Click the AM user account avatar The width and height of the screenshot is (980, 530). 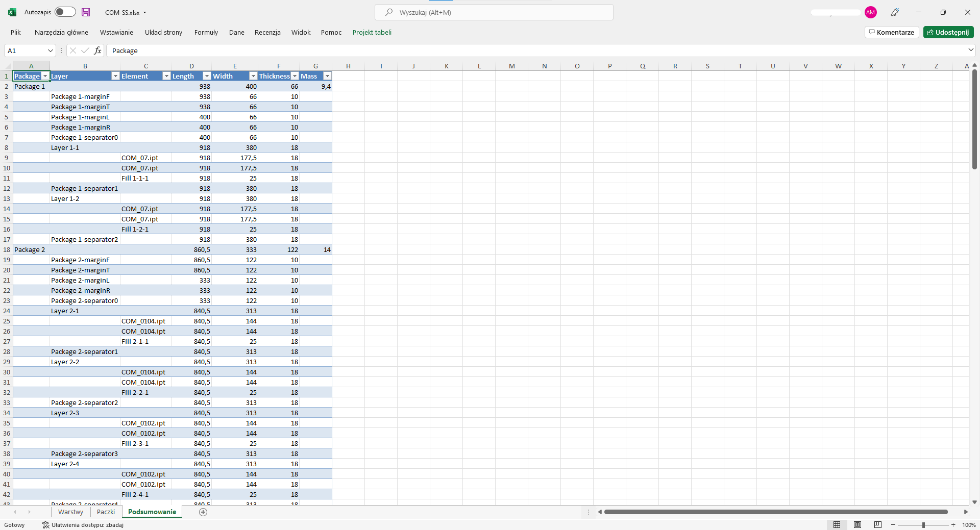(x=871, y=12)
